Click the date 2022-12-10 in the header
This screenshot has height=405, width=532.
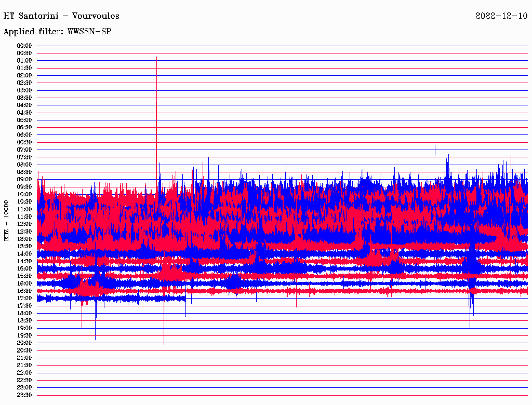[x=501, y=16]
